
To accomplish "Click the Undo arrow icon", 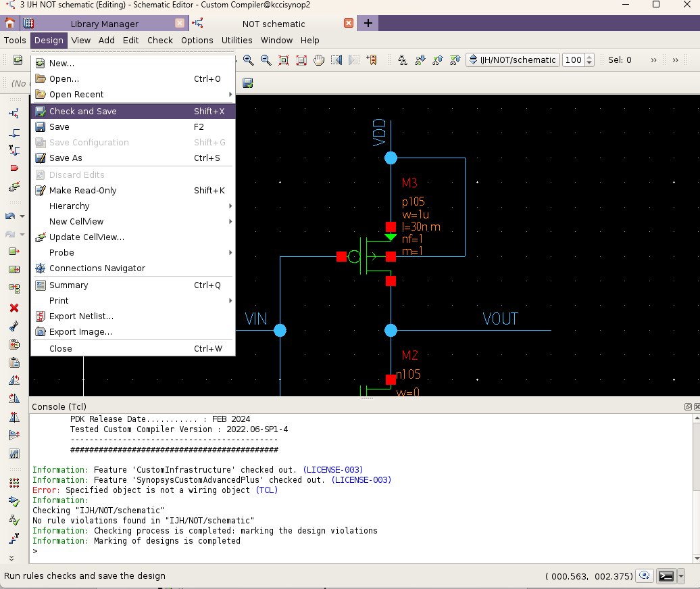I will [x=10, y=216].
